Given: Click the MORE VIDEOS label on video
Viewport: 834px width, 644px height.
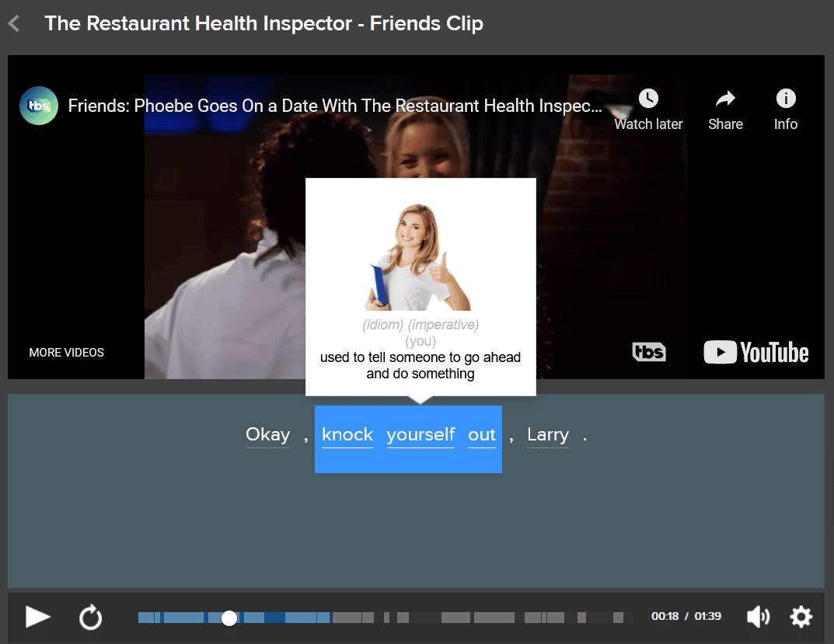Looking at the screenshot, I should 67,353.
